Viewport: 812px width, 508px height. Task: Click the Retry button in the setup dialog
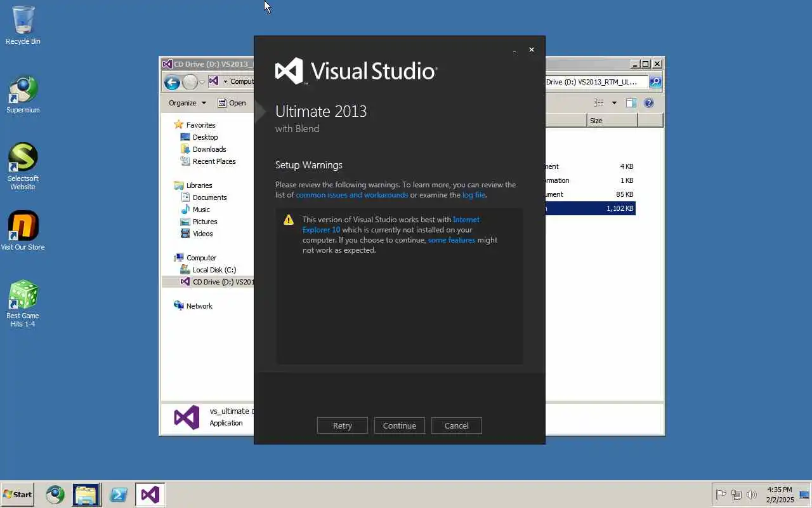343,425
